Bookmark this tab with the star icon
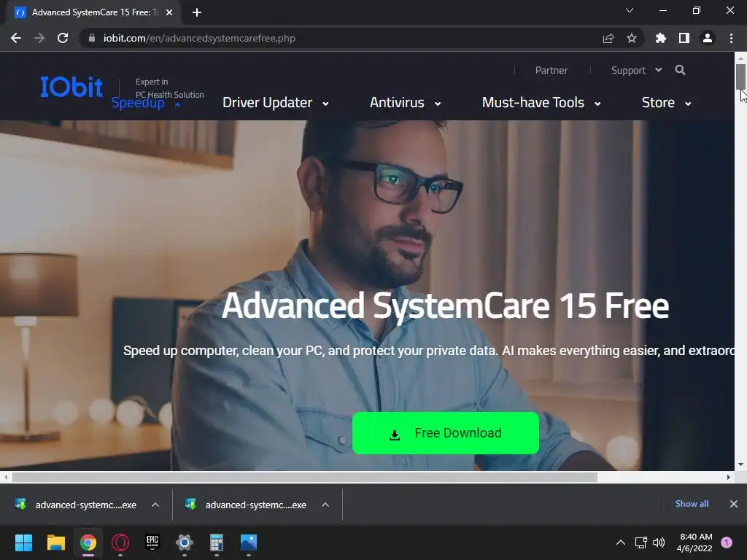The image size is (747, 560). (631, 38)
